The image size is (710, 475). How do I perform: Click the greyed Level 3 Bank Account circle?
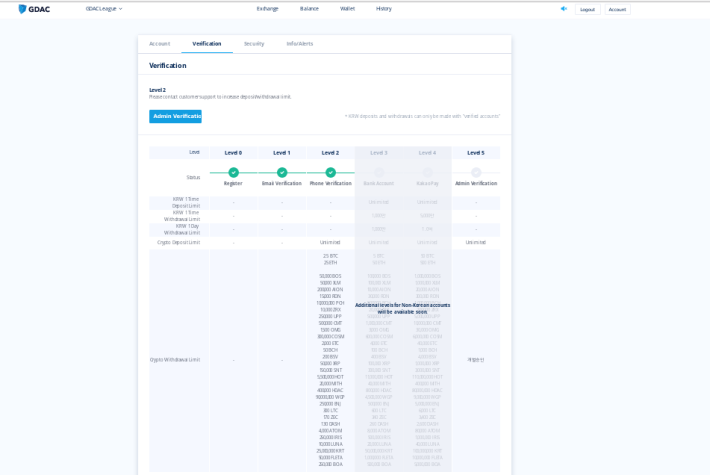click(x=379, y=173)
